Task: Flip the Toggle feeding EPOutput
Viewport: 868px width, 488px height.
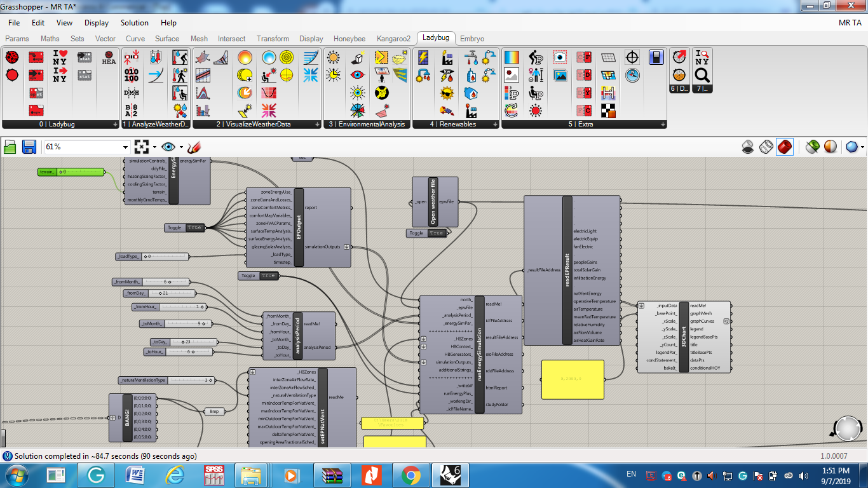Action: click(184, 227)
